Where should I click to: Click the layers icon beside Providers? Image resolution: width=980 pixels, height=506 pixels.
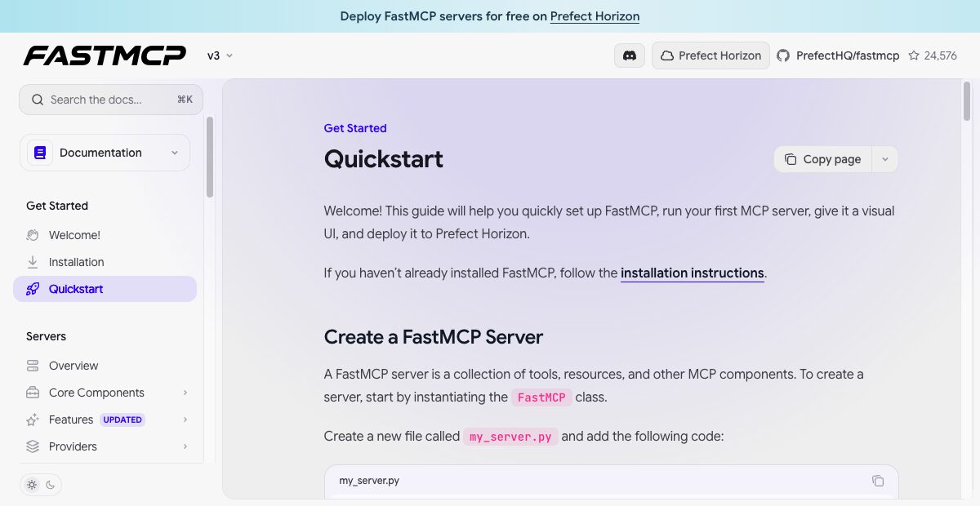pyautogui.click(x=33, y=446)
